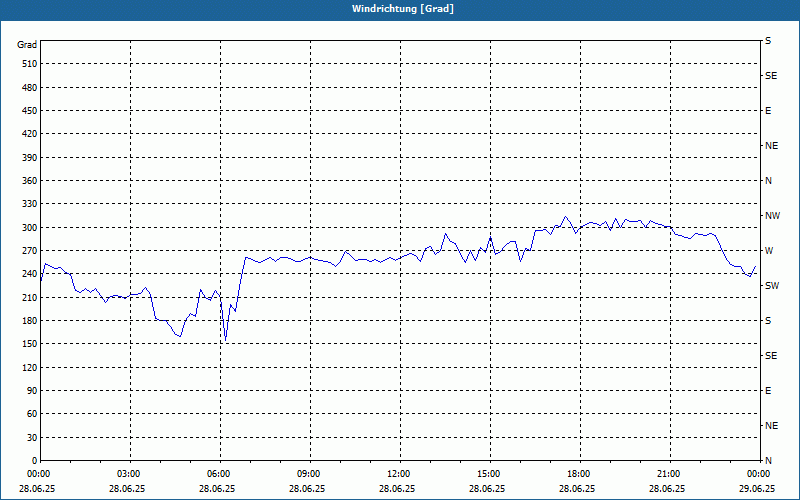Click the 240 degree axis label

tap(29, 274)
